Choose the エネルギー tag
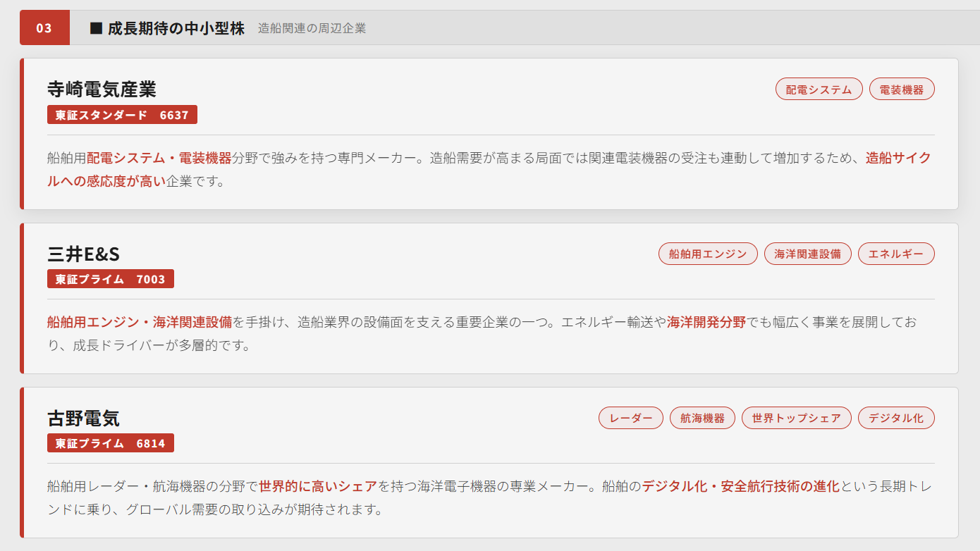This screenshot has width=980, height=551. pyautogui.click(x=895, y=254)
